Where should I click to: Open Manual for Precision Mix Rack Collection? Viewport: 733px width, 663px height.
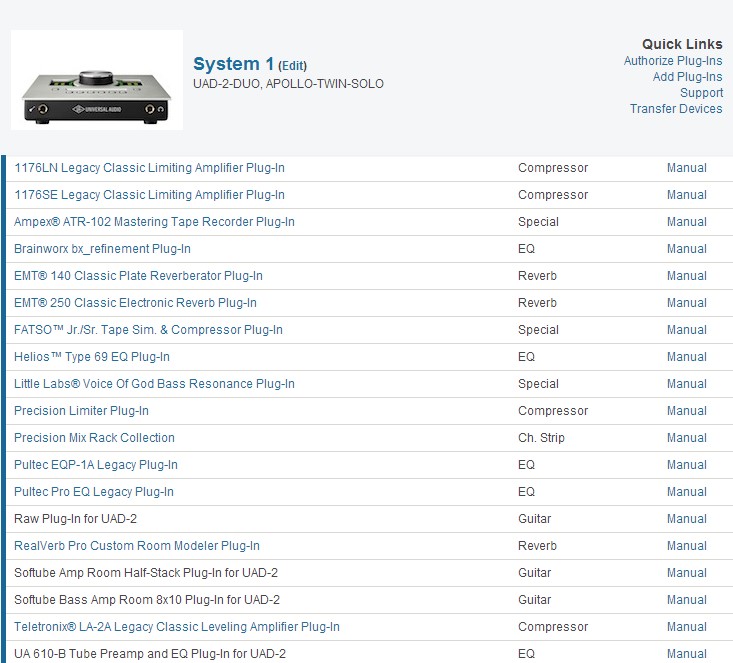(x=687, y=438)
